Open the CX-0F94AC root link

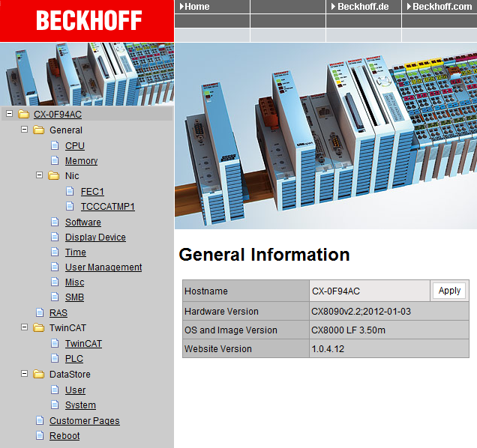pos(58,115)
